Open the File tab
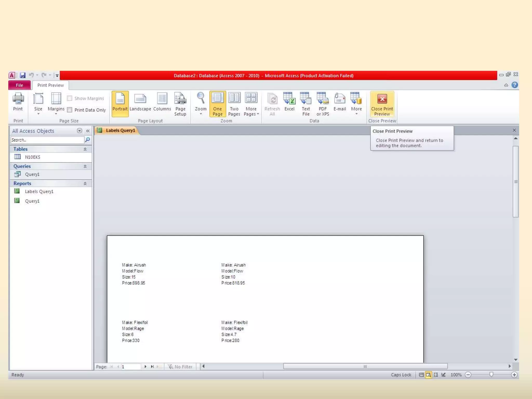The height and width of the screenshot is (399, 532). (x=19, y=85)
